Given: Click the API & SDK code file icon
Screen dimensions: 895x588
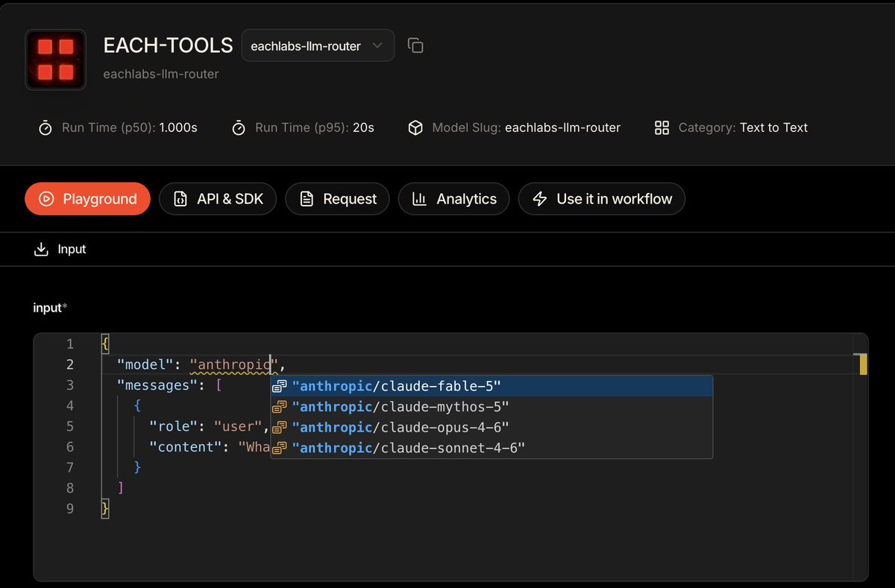Looking at the screenshot, I should pos(180,199).
